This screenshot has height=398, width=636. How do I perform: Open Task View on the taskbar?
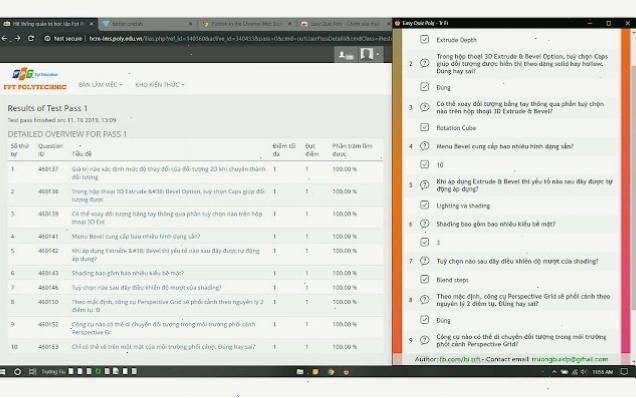click(x=32, y=372)
